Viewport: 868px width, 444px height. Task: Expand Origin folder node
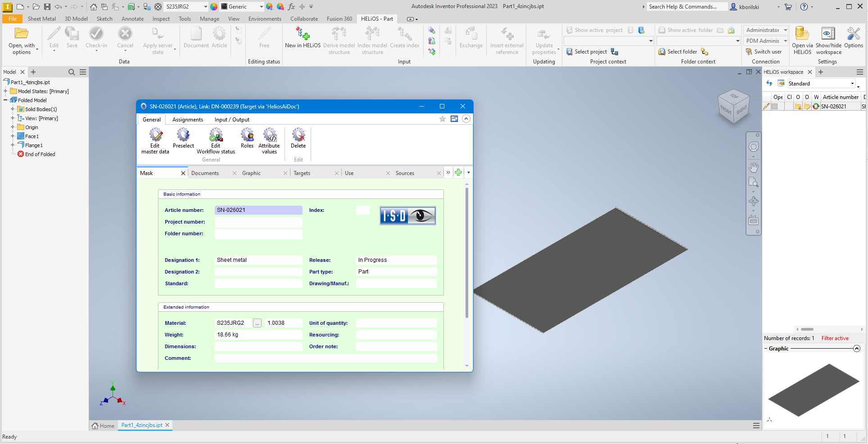click(13, 127)
